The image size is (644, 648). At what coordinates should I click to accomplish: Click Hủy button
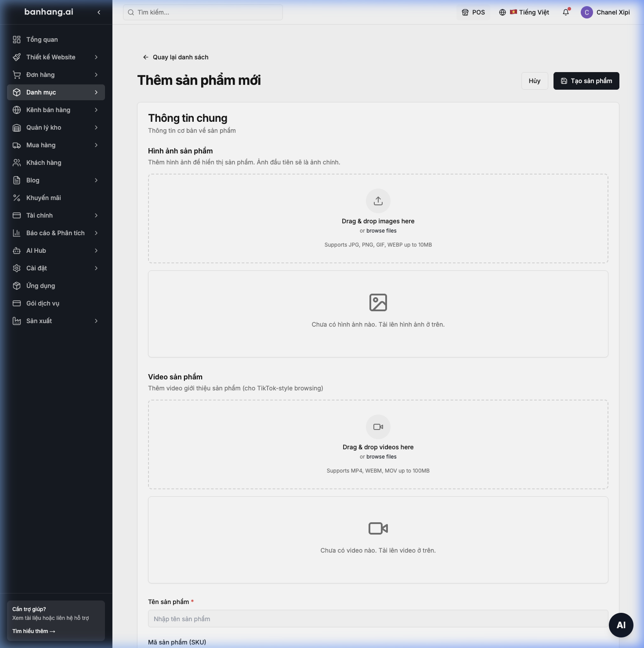tap(535, 81)
